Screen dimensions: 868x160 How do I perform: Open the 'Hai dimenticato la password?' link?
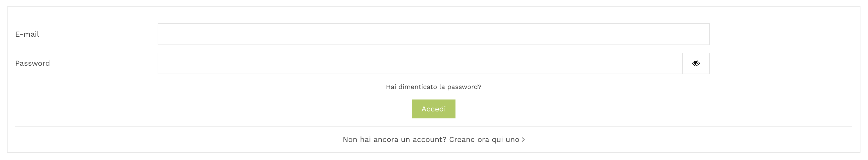(433, 87)
